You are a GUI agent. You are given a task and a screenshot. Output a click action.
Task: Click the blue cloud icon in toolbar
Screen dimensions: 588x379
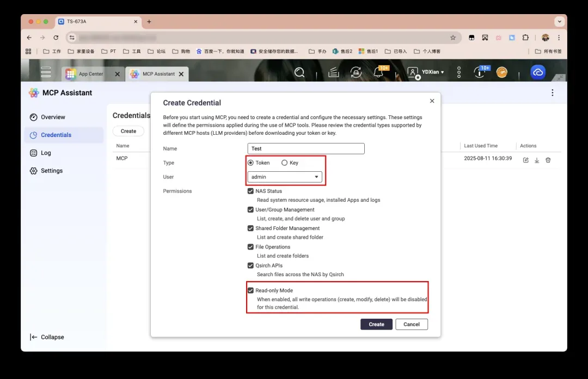pos(538,72)
